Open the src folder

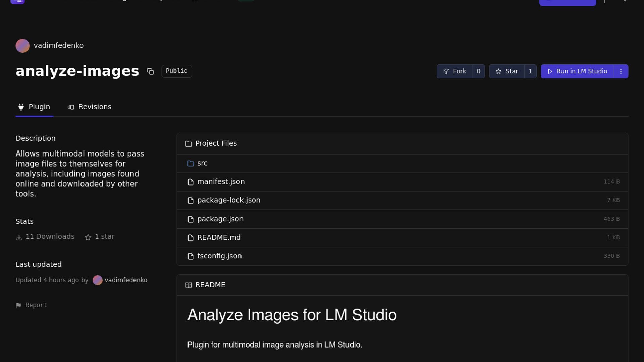(x=202, y=163)
